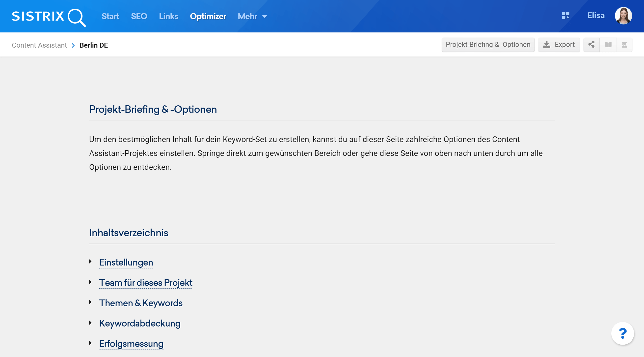The height and width of the screenshot is (357, 644).
Task: Open the help question mark bubble
Action: (x=622, y=333)
